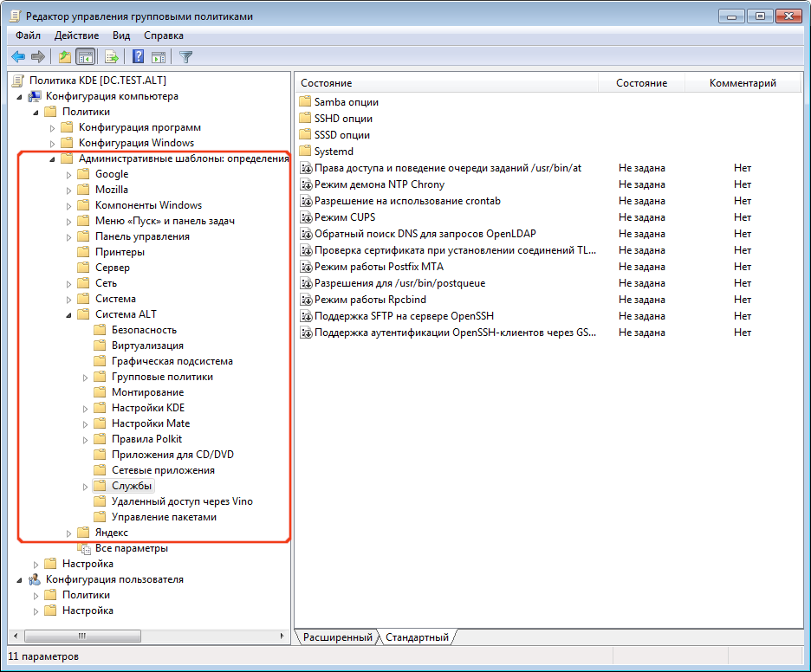Click the Сервер folder icon
The image size is (811, 672).
(x=83, y=268)
